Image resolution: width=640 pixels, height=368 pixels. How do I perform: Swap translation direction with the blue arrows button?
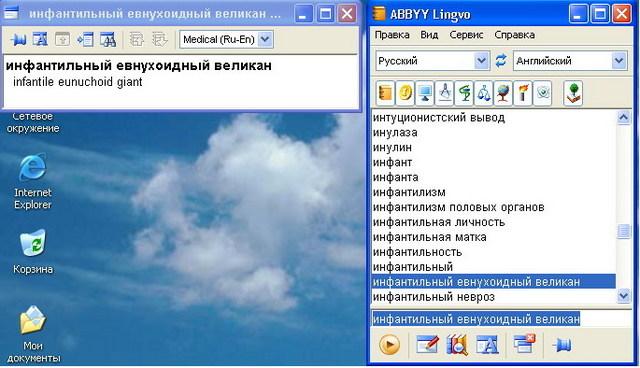point(501,61)
